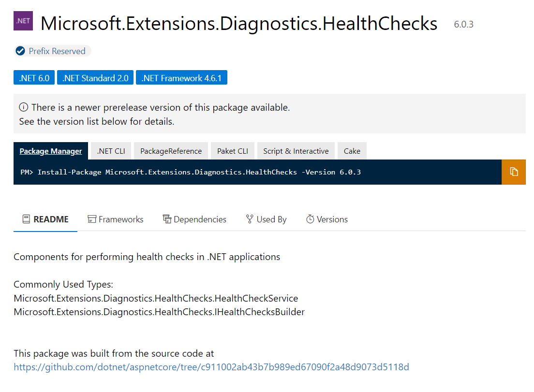Image resolution: width=534 pixels, height=392 pixels.
Task: Click the .NET Framework 4.6.1 badge
Action: pos(181,78)
